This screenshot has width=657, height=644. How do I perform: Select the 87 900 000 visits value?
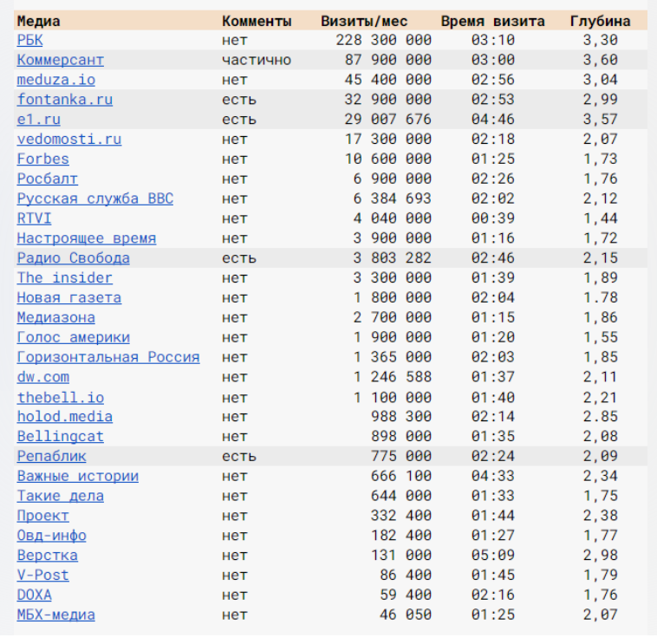tap(388, 60)
